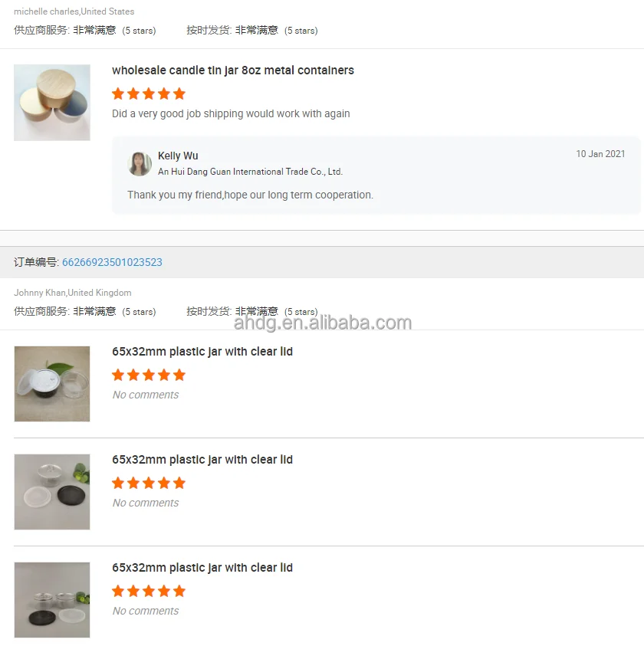The width and height of the screenshot is (644, 646).
Task: Click the star rating of third plastic jar
Action: (149, 591)
